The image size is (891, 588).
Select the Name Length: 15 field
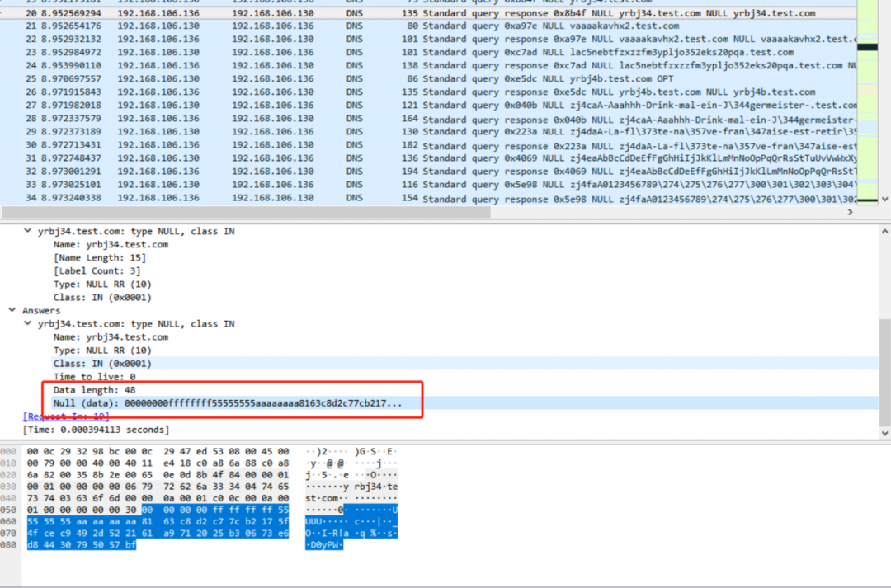click(x=100, y=258)
